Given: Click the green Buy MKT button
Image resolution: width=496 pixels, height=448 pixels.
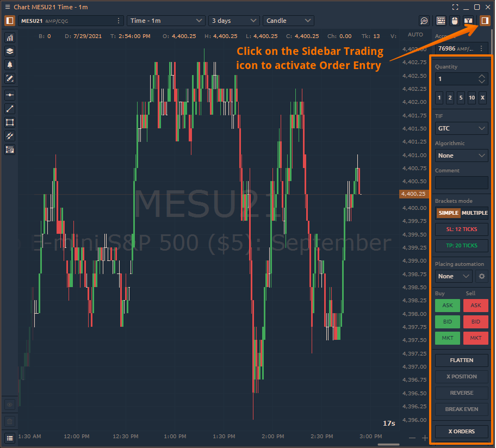Looking at the screenshot, I should pos(448,338).
